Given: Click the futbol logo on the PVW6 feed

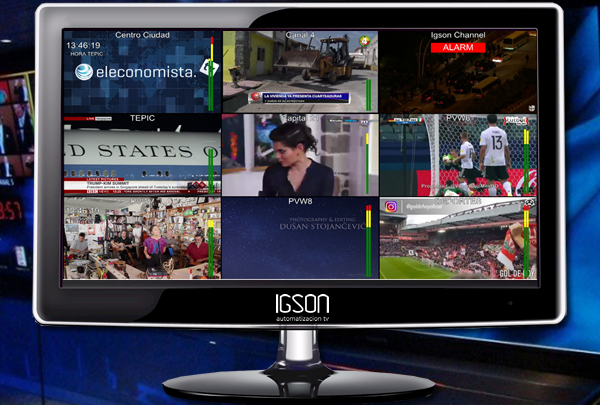Looking at the screenshot, I should [x=515, y=121].
